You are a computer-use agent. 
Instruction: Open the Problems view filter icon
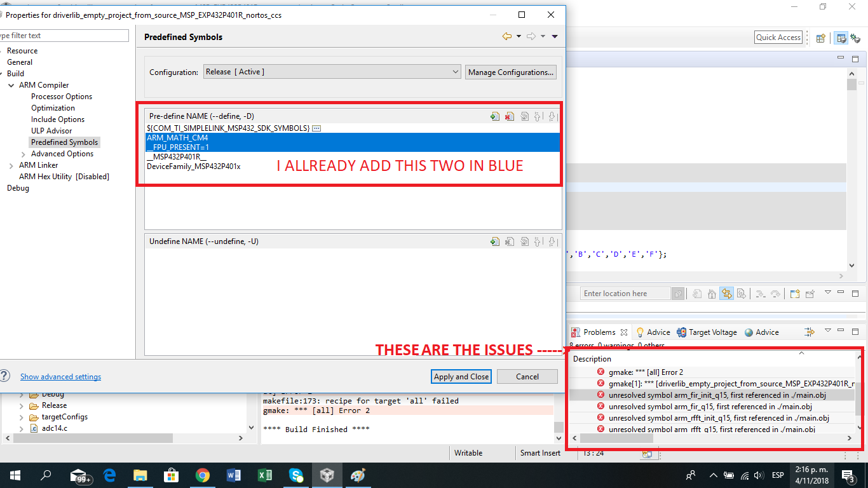click(x=809, y=332)
